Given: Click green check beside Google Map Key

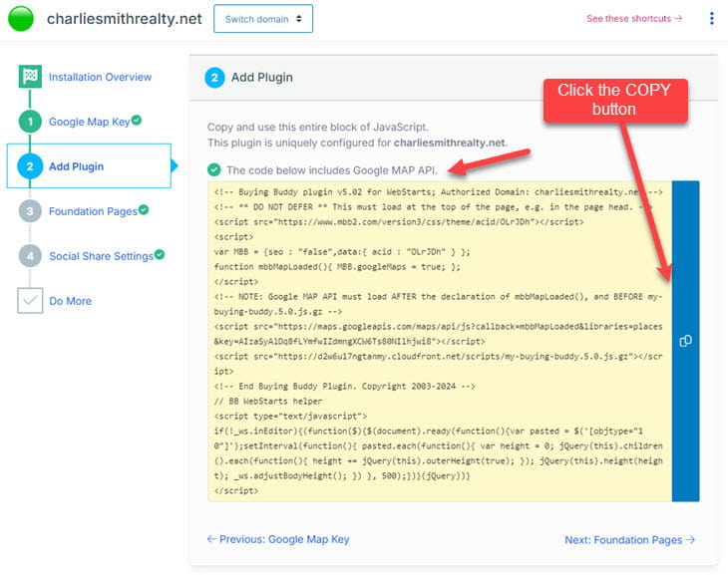Looking at the screenshot, I should 137,120.
